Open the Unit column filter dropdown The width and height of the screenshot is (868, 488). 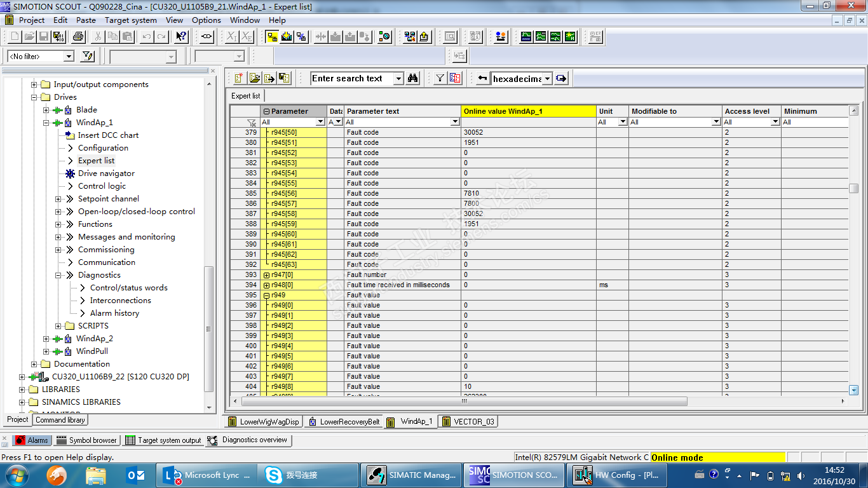[x=623, y=122]
